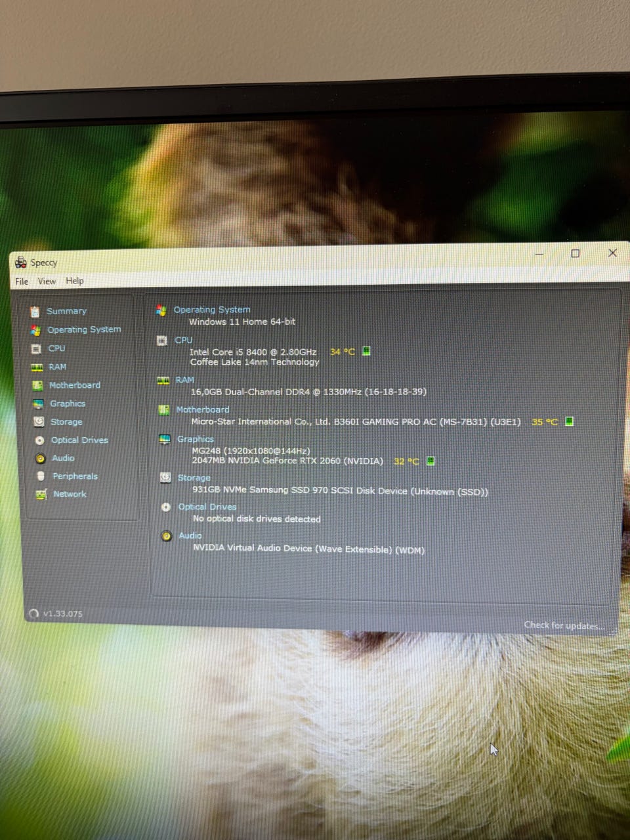Open the Graphics heading link in summary
This screenshot has width=630, height=840.
pos(195,439)
